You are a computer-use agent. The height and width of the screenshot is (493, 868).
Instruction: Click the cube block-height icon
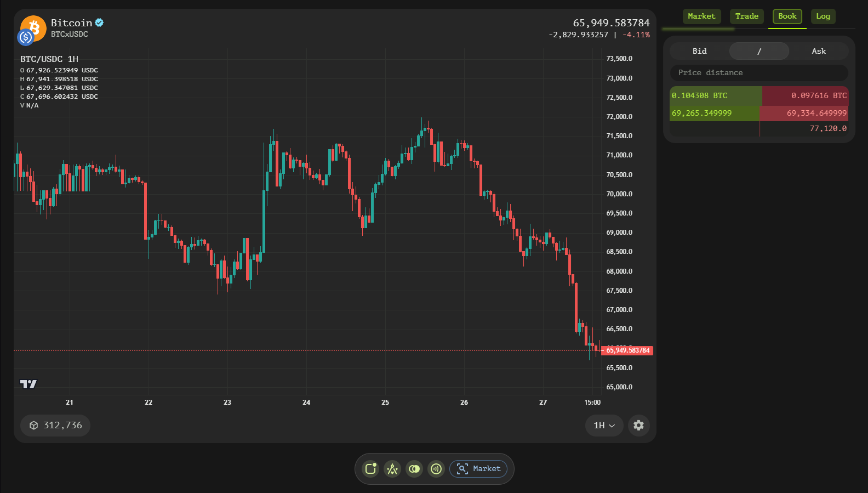(x=34, y=426)
